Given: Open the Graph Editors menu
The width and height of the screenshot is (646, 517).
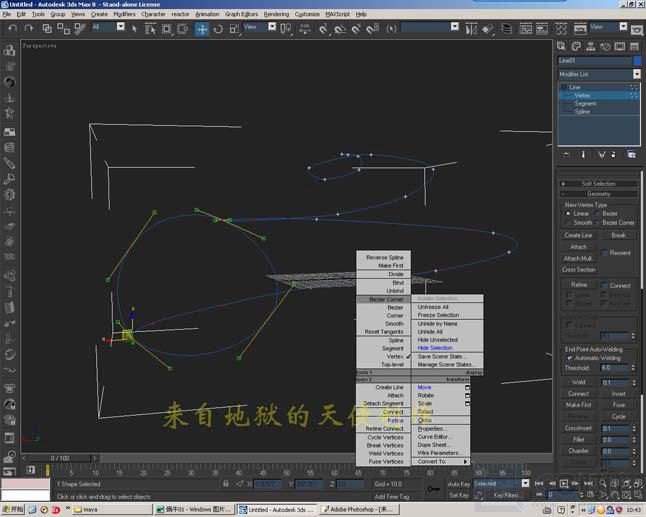Looking at the screenshot, I should (x=241, y=14).
